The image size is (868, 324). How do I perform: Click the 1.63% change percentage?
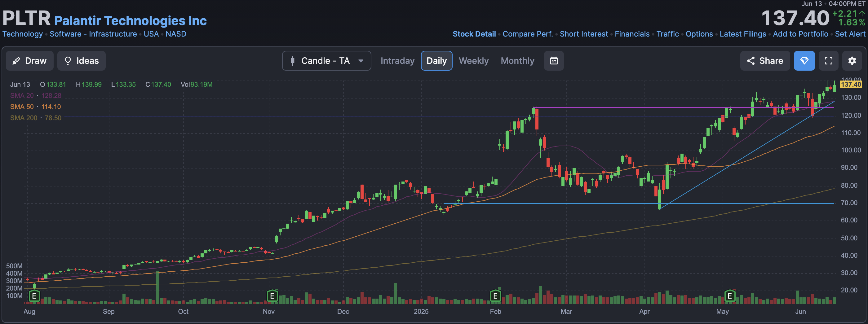[852, 22]
